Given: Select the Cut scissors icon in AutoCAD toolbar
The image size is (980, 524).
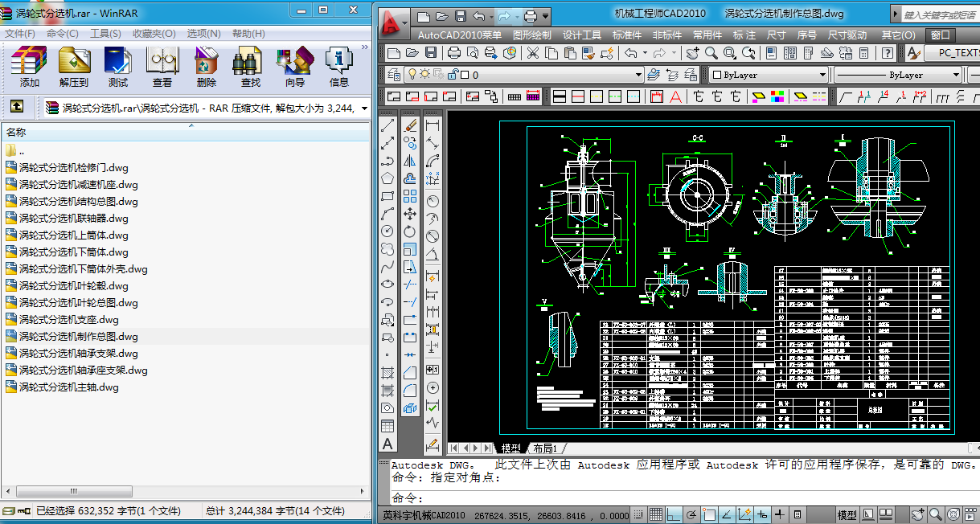Looking at the screenshot, I should [x=533, y=53].
